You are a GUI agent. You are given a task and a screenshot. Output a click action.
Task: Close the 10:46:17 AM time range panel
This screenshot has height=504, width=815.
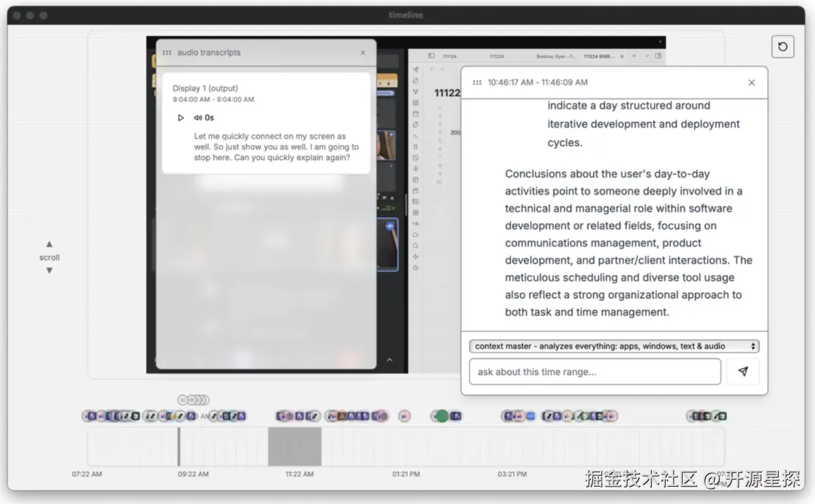pos(751,82)
